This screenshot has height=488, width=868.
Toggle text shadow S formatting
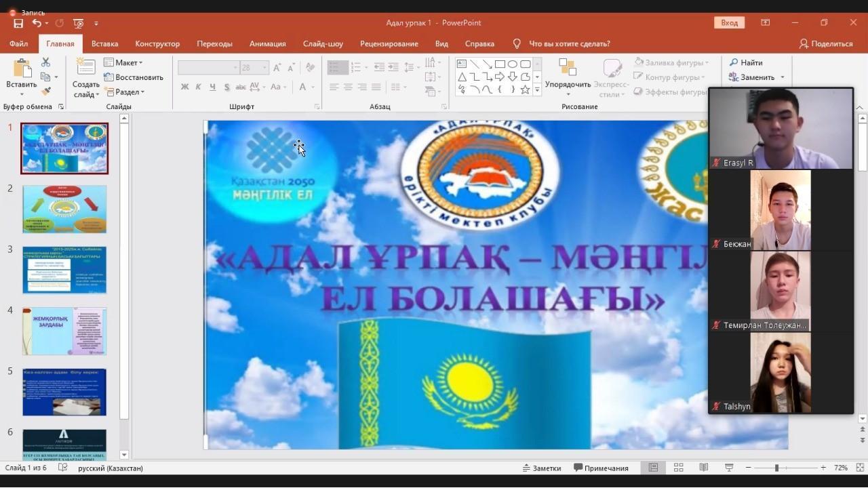226,87
